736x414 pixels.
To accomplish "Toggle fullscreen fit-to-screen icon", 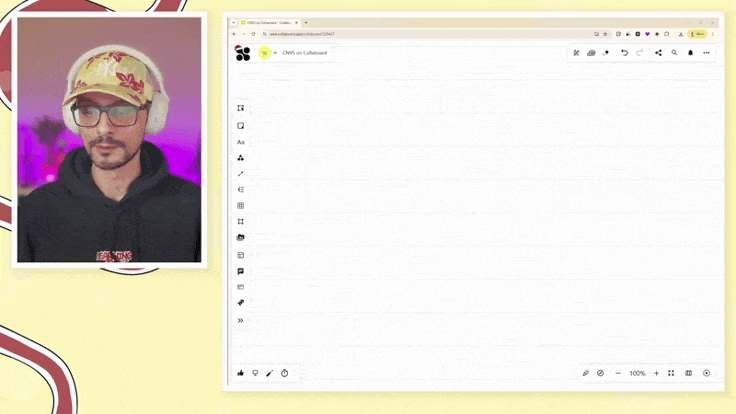I will (671, 373).
